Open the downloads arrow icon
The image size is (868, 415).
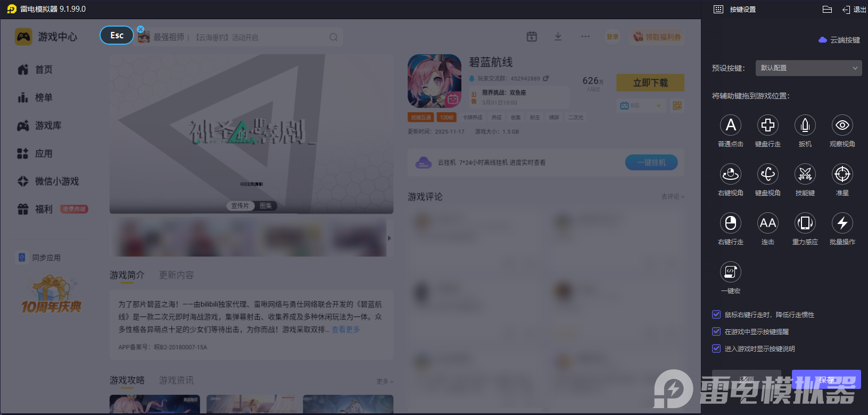point(558,37)
